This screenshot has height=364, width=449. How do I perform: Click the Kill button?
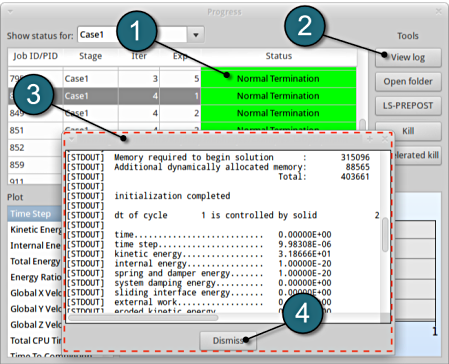coord(408,131)
